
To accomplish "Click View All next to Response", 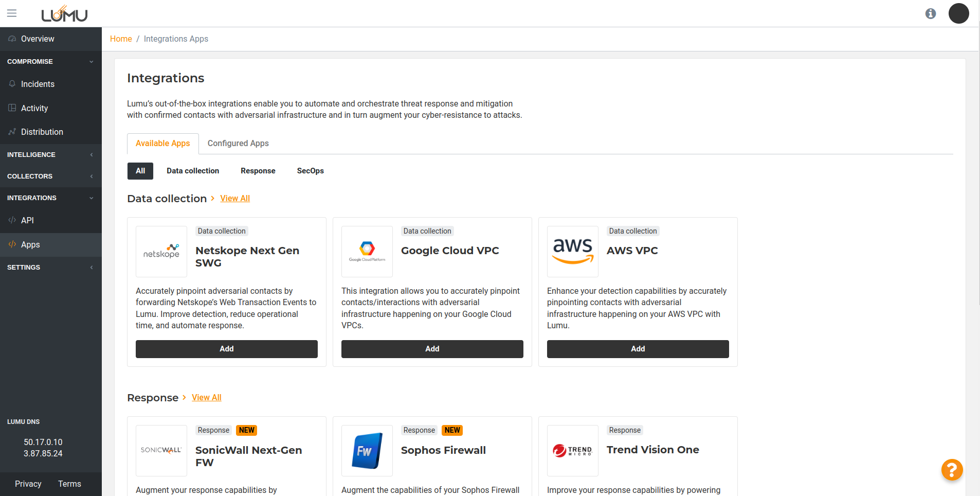I will tap(206, 398).
